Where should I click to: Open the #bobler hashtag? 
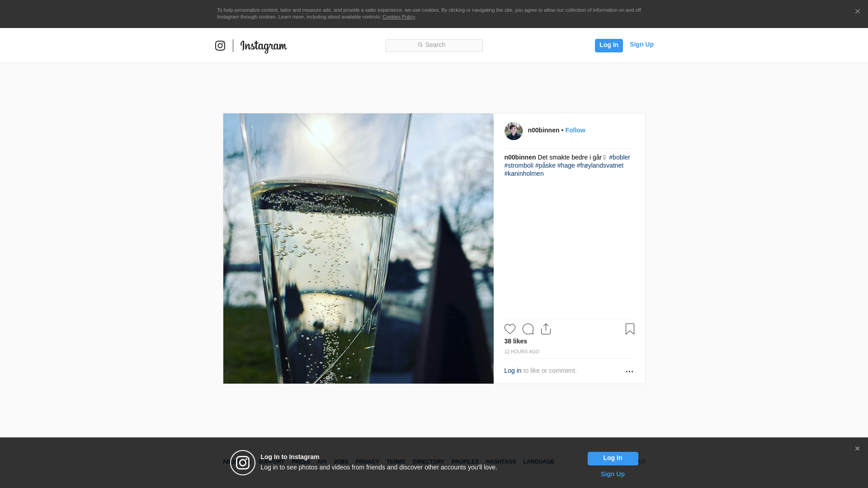[x=619, y=157]
